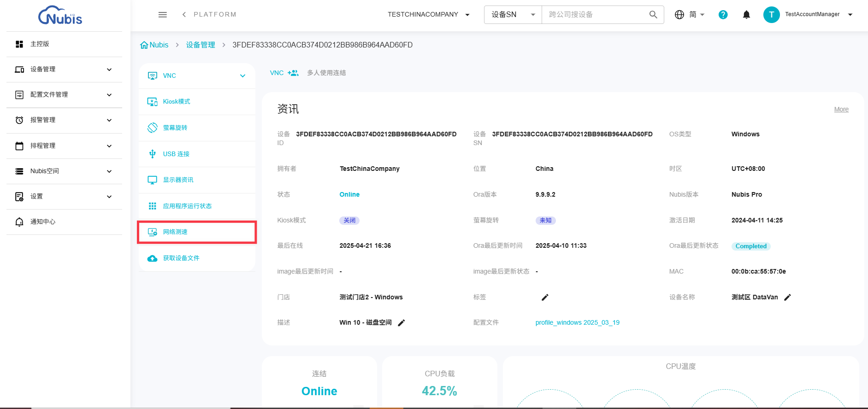The image size is (868, 409).
Task: Select 萤幕旋转 menu entry
Action: 197,128
